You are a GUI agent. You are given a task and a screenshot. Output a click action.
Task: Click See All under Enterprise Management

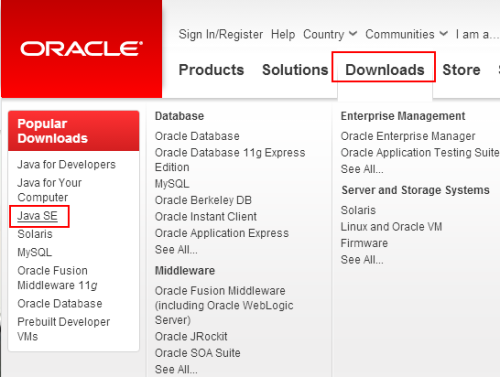(362, 169)
